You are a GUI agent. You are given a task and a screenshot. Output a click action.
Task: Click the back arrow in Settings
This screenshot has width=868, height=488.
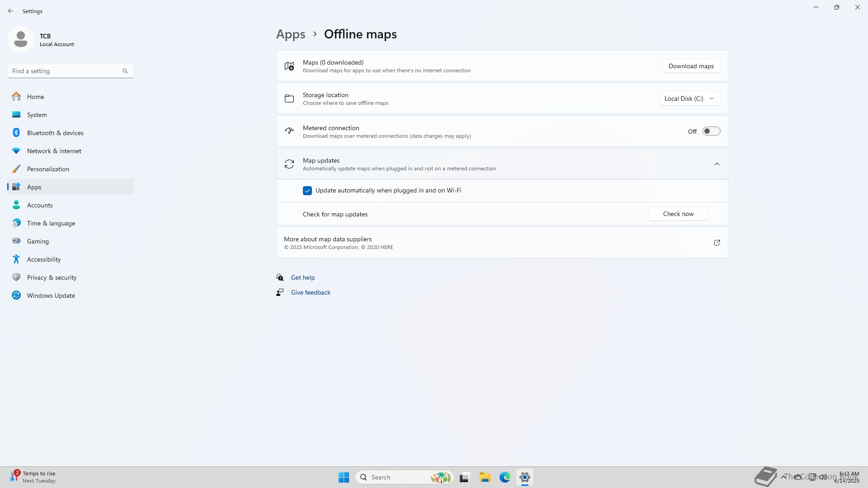[x=11, y=11]
